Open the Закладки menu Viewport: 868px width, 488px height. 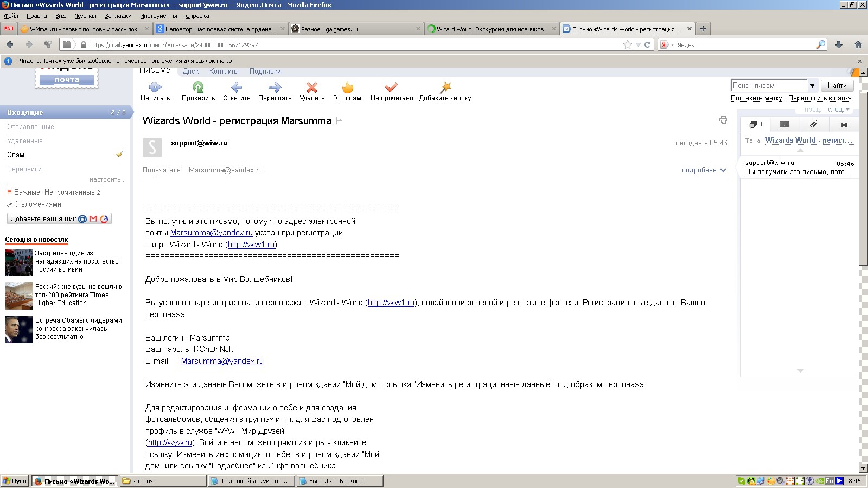pos(118,16)
